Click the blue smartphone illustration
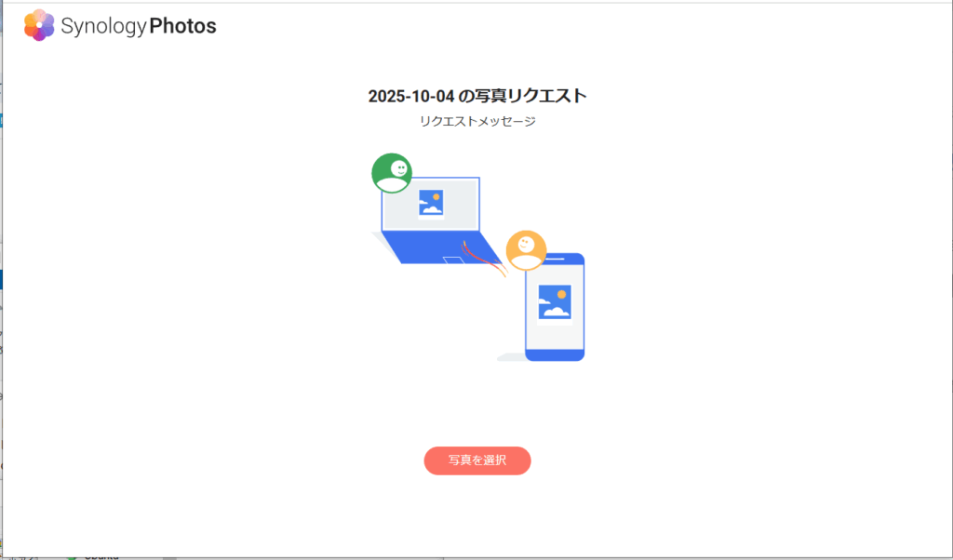Viewport: 953px width, 560px height. click(x=555, y=307)
